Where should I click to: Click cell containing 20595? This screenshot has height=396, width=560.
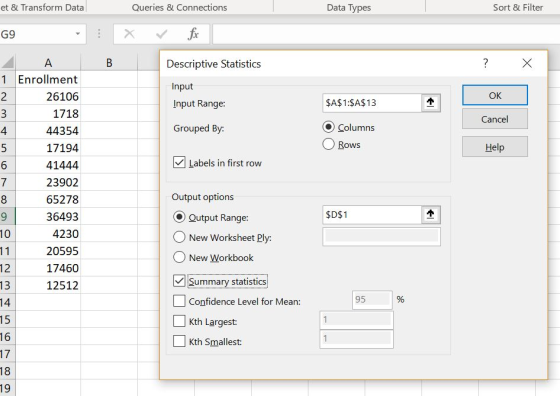(48, 251)
